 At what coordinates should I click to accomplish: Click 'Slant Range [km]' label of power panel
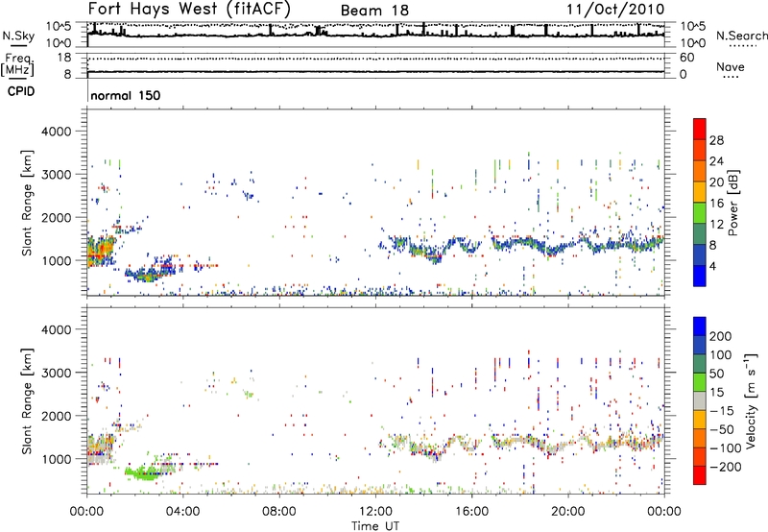[x=27, y=203]
